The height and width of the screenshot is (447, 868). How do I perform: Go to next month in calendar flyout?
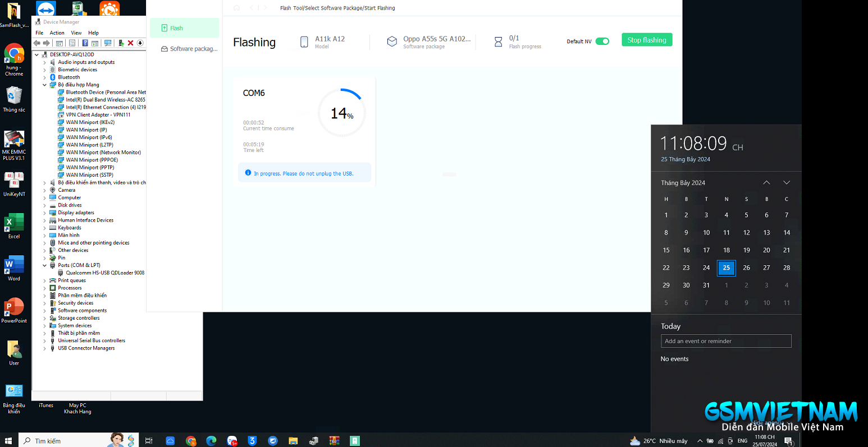pyautogui.click(x=787, y=183)
